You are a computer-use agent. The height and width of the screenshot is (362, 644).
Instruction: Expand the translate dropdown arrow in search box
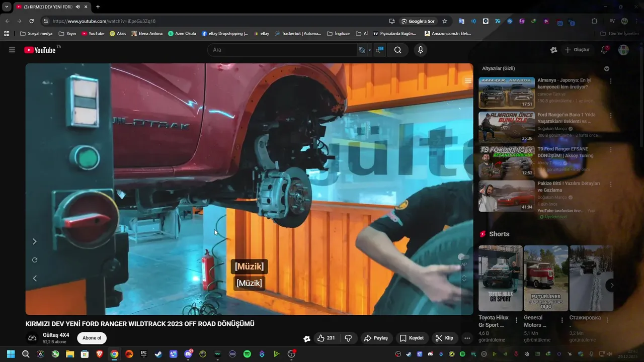(369, 50)
